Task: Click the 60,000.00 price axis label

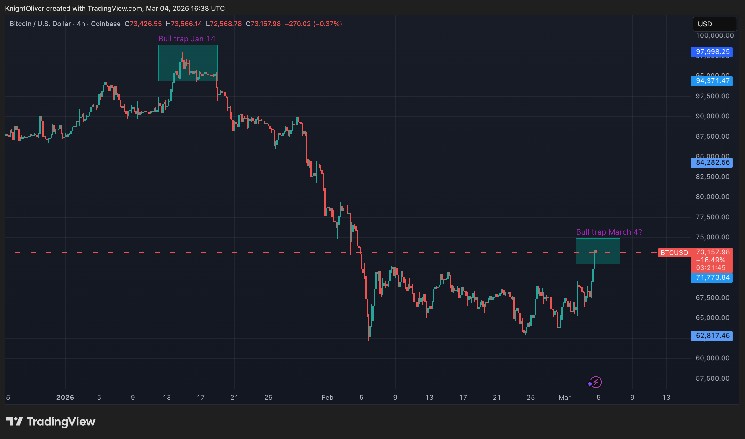Action: click(x=712, y=358)
